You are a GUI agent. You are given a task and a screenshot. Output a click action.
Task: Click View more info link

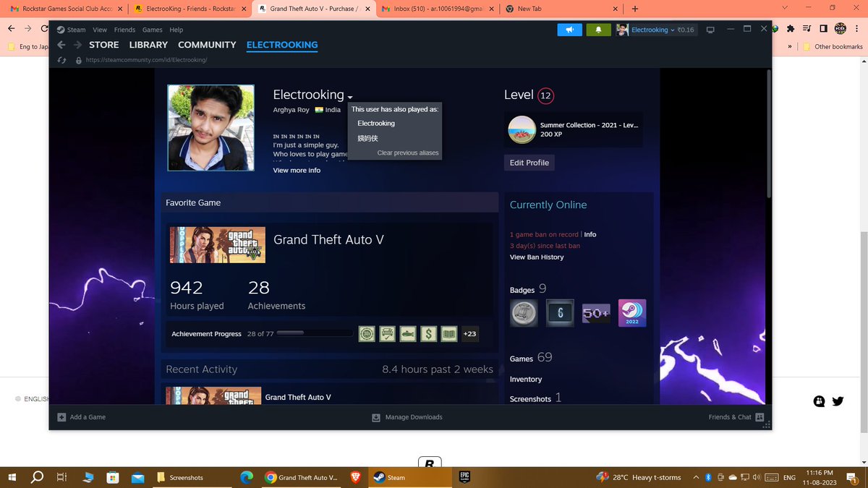(x=297, y=171)
